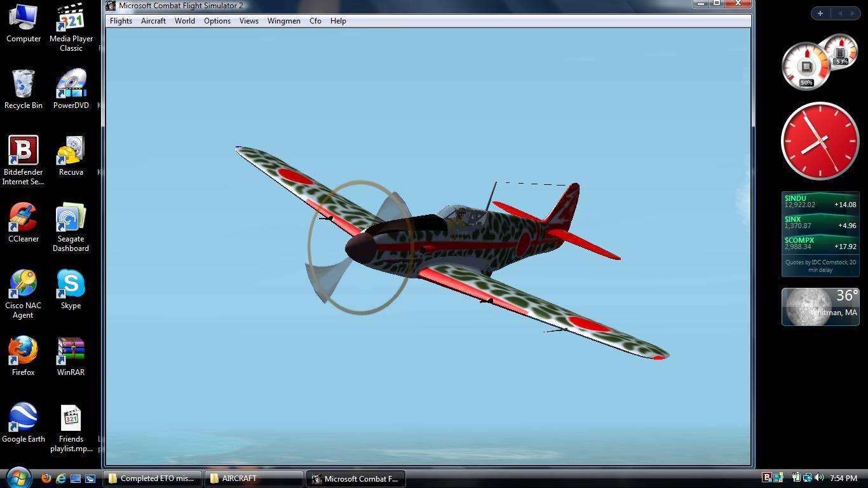Click the Show Desktop Quick Launch icon
868x488 pixels.
tap(76, 478)
